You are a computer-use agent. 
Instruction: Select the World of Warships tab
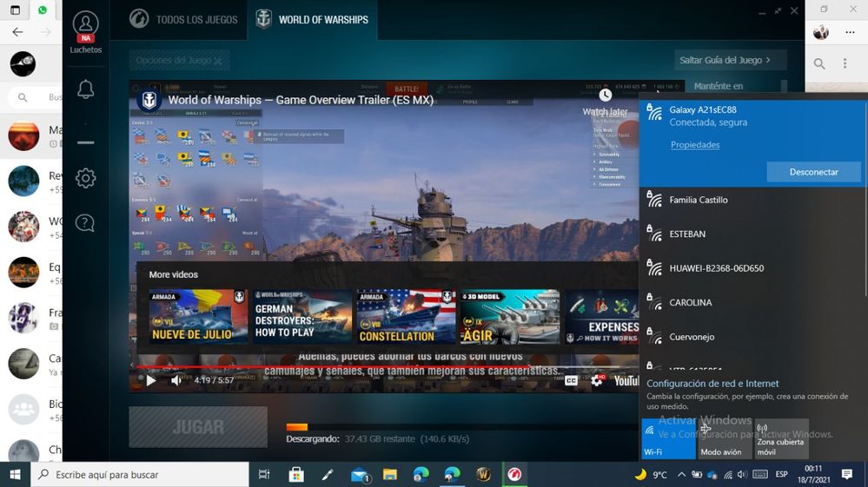312,19
